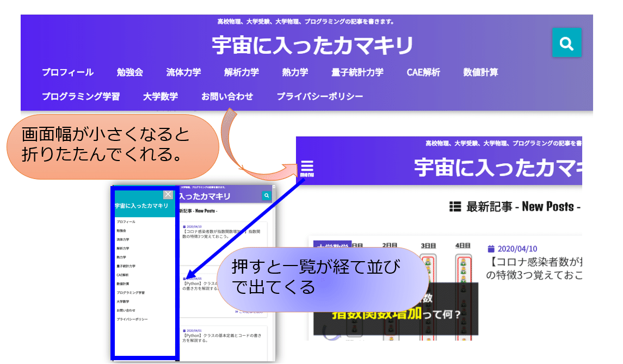The image size is (623, 364).
Task: Click the calendar icon beside the 2020/04/01 post
Action: 184,330
